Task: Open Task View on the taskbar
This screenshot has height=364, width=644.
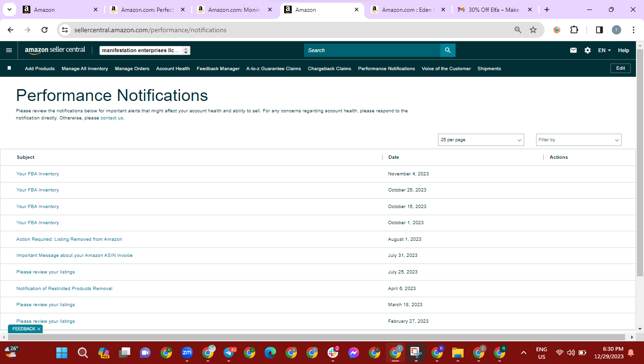Action: (125, 353)
